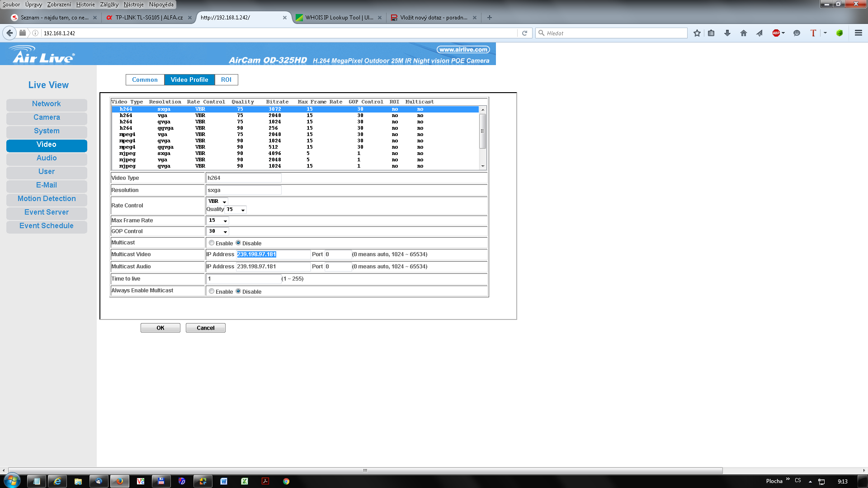Click the Cancel button
Image resolution: width=868 pixels, height=488 pixels.
coord(205,328)
